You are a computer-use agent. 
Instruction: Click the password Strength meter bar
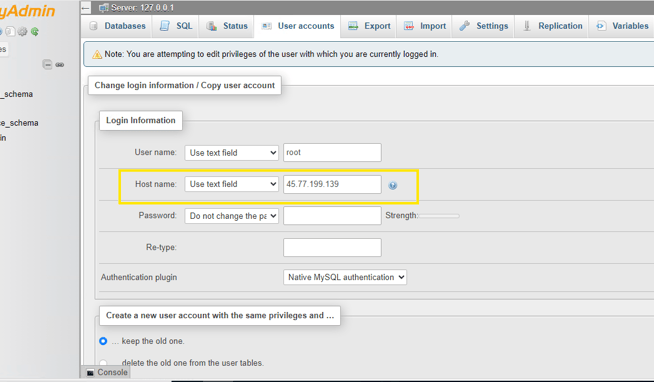point(439,216)
